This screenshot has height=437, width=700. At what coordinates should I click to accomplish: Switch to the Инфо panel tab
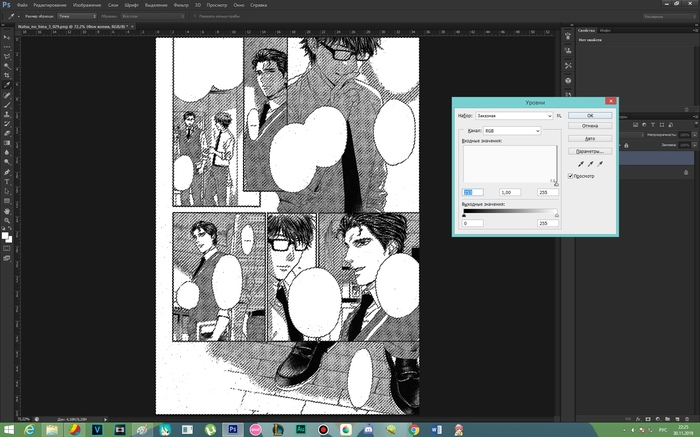coord(605,30)
